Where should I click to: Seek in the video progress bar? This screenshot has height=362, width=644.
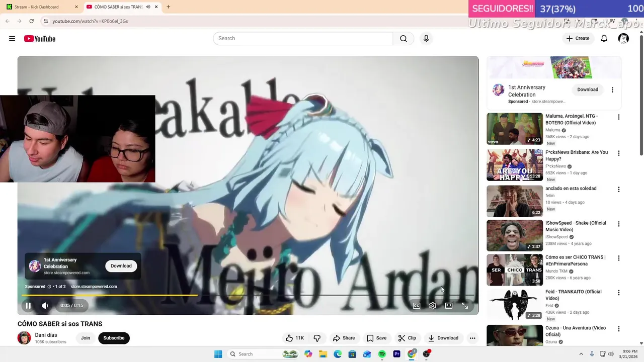click(x=248, y=295)
